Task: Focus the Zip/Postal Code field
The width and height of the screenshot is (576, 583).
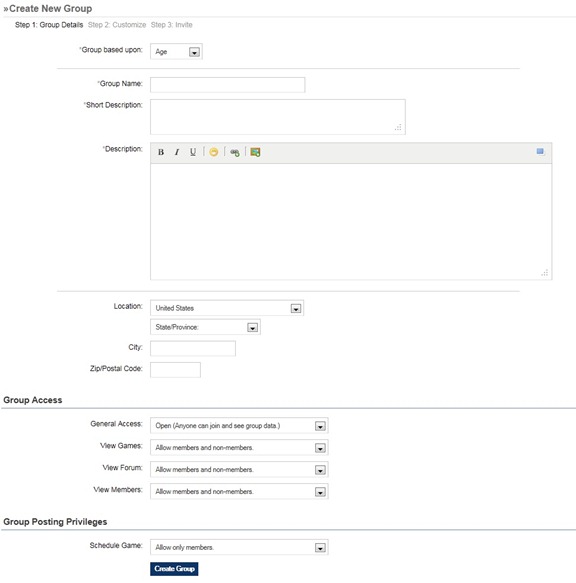Action: (x=176, y=370)
